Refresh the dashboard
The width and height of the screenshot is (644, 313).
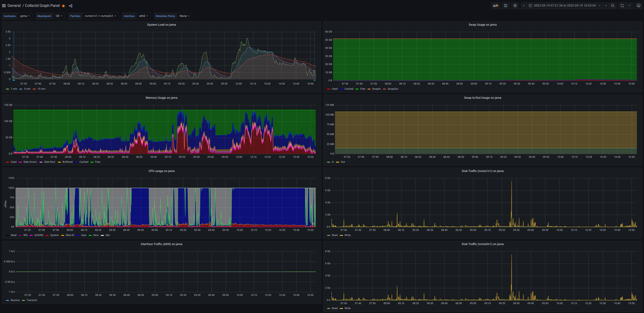click(x=622, y=5)
